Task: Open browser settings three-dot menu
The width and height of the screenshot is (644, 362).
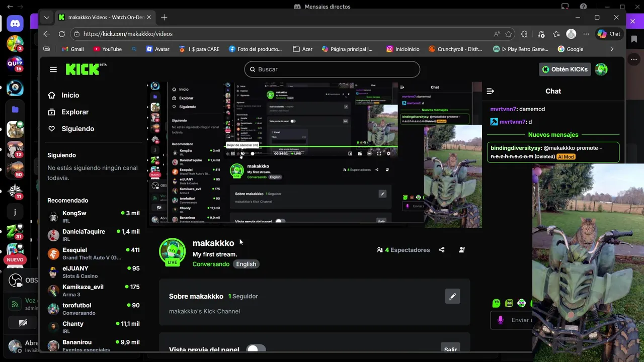Action: coord(586,34)
